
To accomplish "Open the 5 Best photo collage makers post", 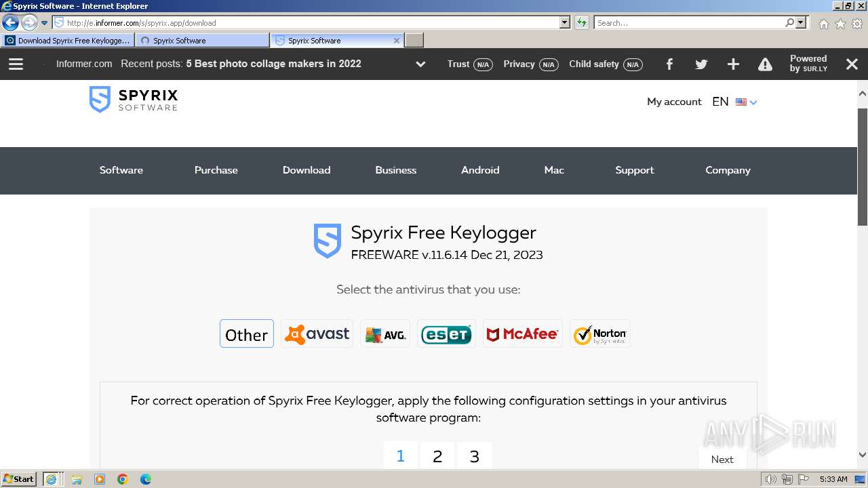I will [274, 64].
